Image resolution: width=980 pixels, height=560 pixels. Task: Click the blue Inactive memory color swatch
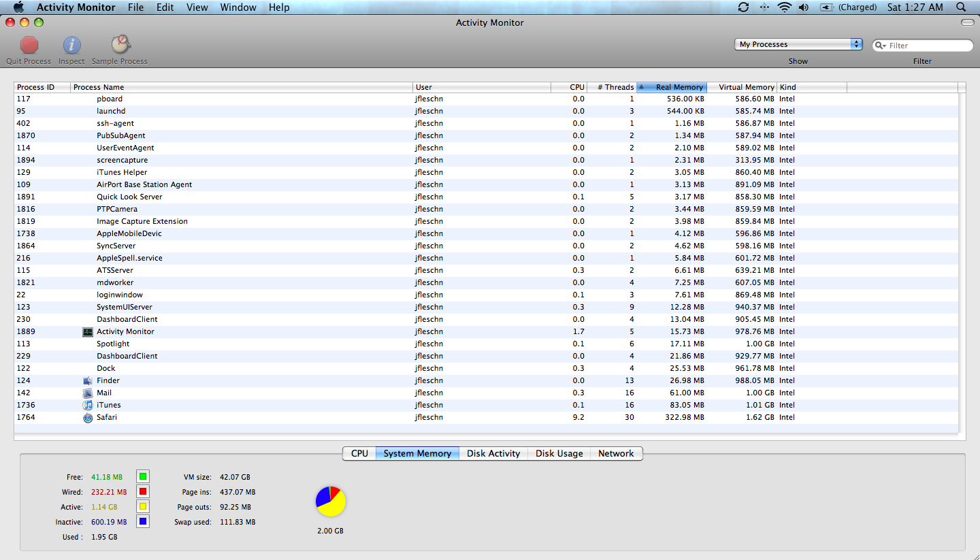[x=143, y=522]
